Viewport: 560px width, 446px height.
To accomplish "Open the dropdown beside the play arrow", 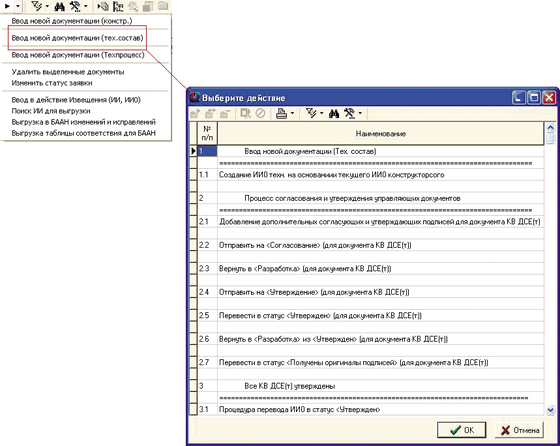I will point(18,6).
